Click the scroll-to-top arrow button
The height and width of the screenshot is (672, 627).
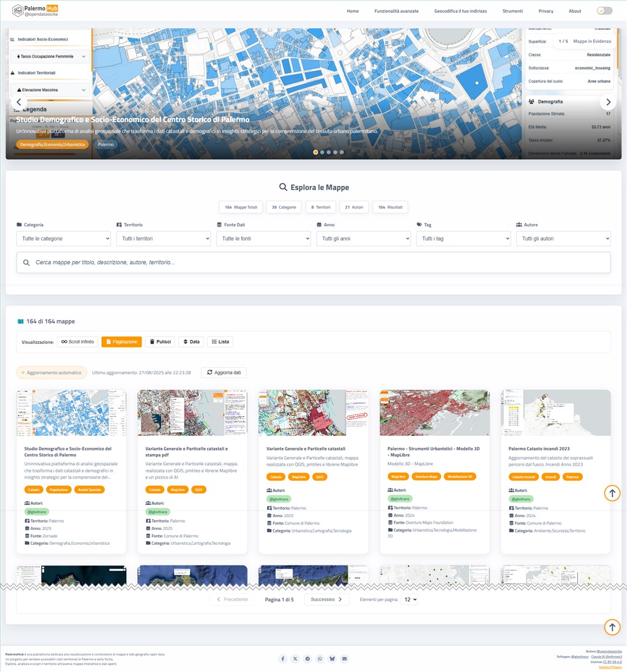(x=612, y=627)
